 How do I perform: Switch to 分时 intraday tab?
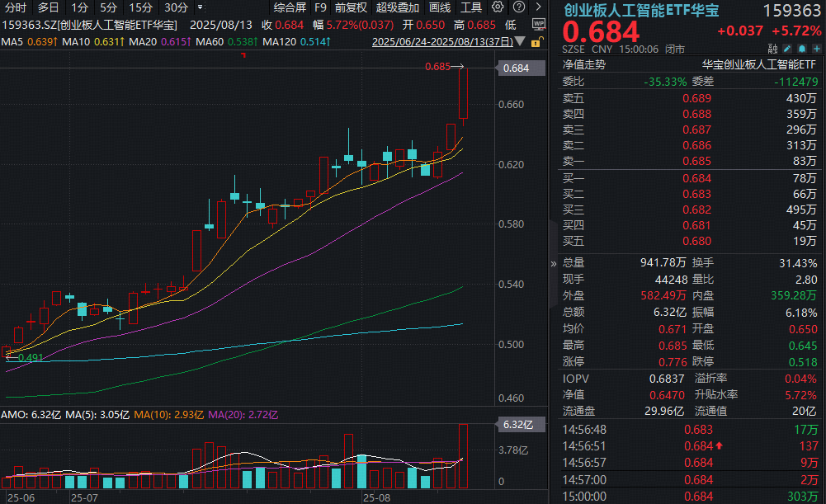[15, 7]
